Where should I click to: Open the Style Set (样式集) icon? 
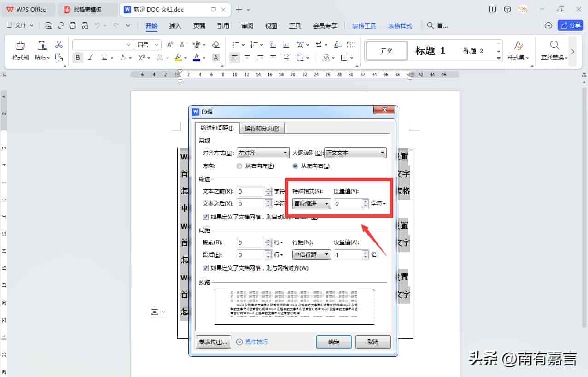pos(518,45)
